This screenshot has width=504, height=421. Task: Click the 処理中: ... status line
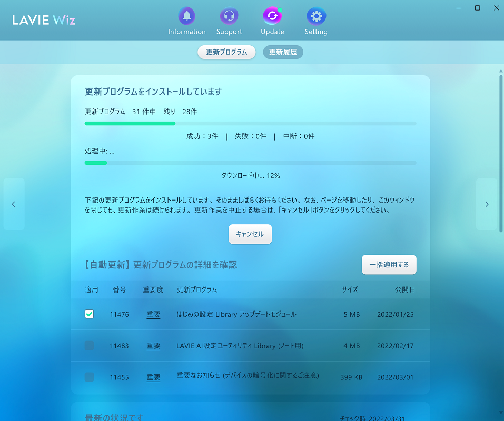[x=100, y=151]
